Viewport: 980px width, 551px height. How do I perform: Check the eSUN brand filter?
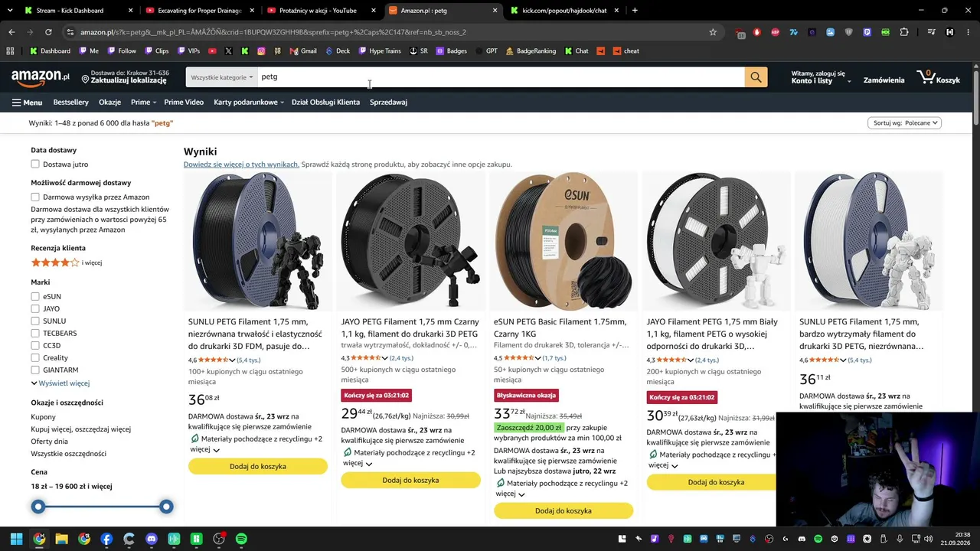[x=35, y=297]
